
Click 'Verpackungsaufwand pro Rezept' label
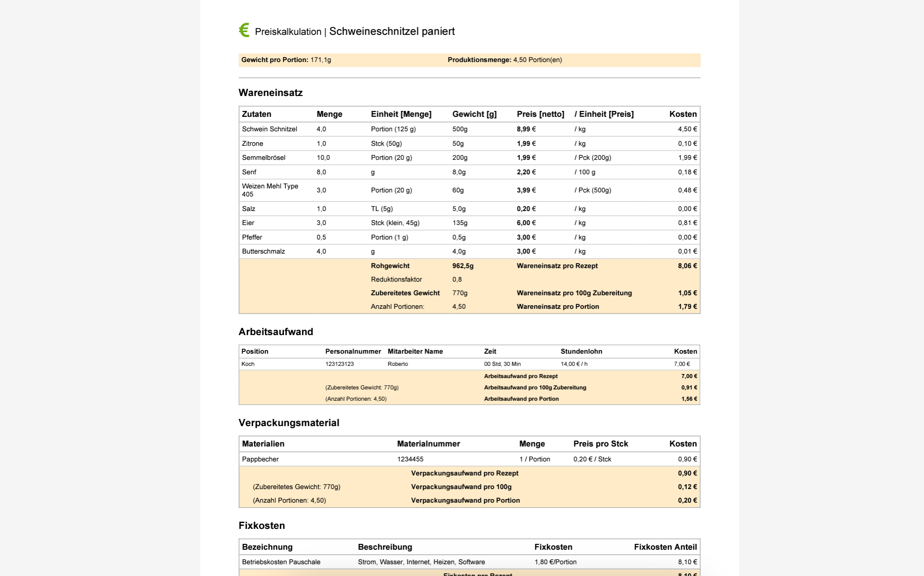coord(465,473)
